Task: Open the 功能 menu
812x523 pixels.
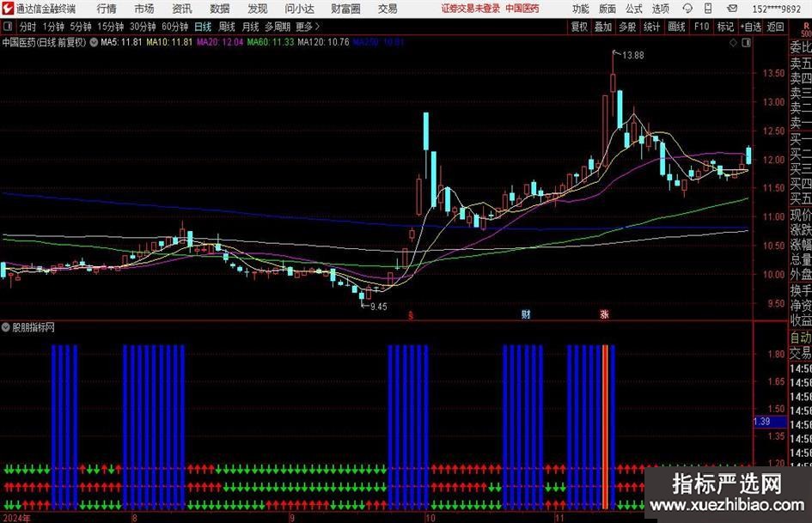Action: (x=581, y=9)
